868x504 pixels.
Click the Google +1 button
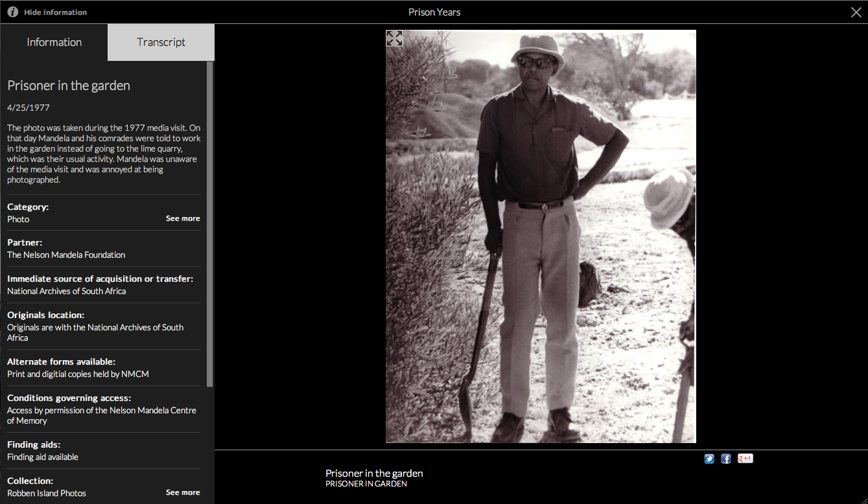pos(745,459)
